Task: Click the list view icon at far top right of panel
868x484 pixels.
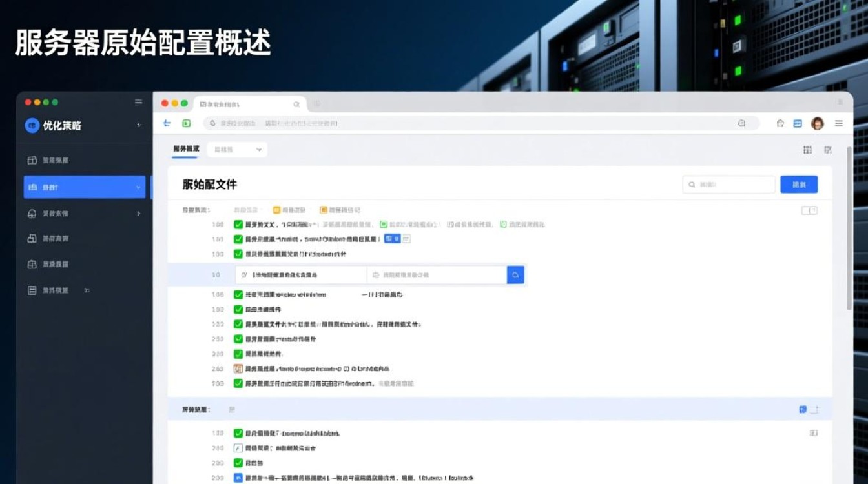Action: [x=828, y=150]
